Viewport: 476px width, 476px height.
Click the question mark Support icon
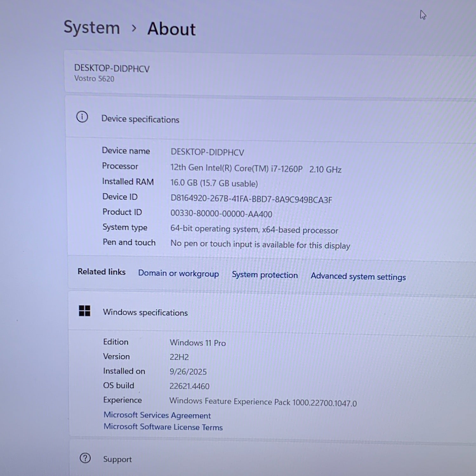point(85,458)
